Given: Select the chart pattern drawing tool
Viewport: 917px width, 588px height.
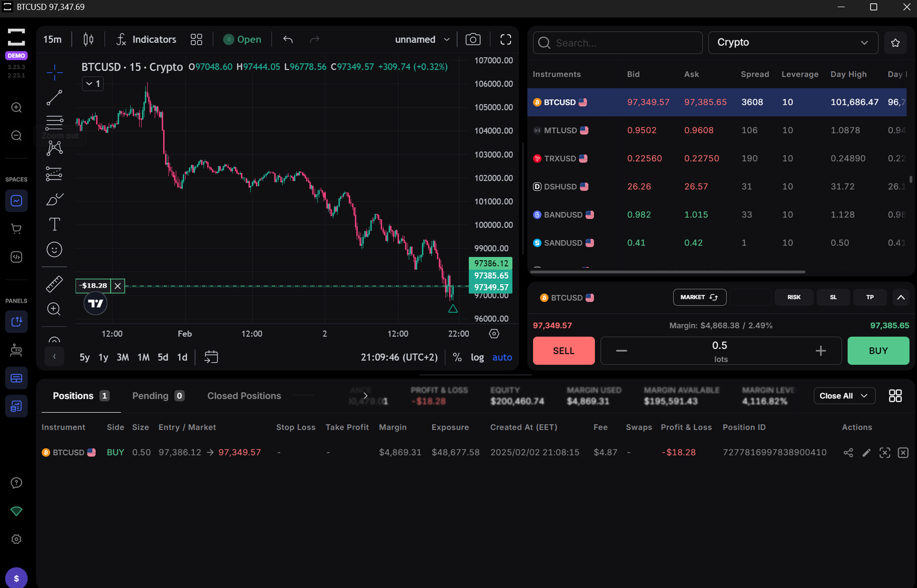Looking at the screenshot, I should pos(54,148).
